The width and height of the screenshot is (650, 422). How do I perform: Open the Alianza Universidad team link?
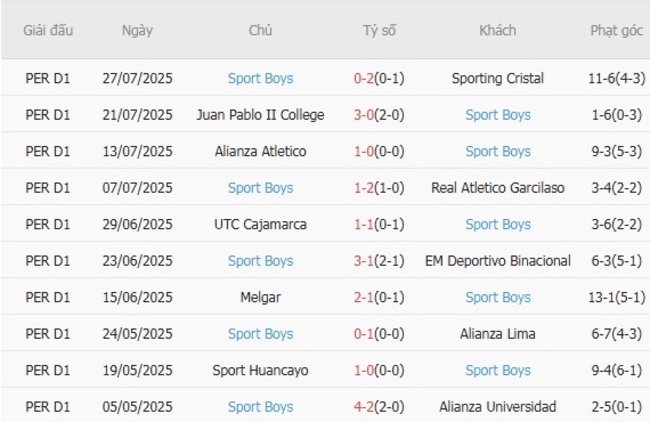pos(497,407)
